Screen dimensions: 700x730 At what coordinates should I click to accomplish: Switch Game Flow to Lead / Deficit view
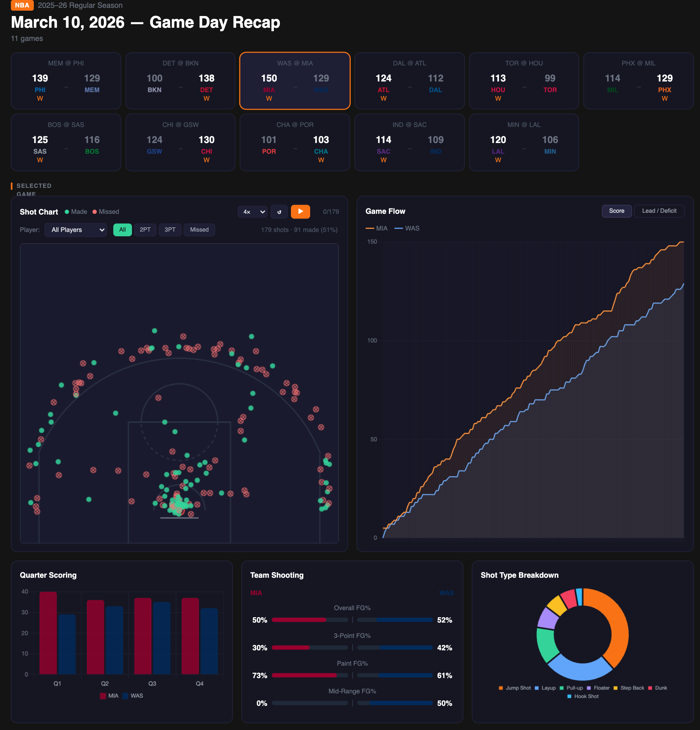coord(659,211)
